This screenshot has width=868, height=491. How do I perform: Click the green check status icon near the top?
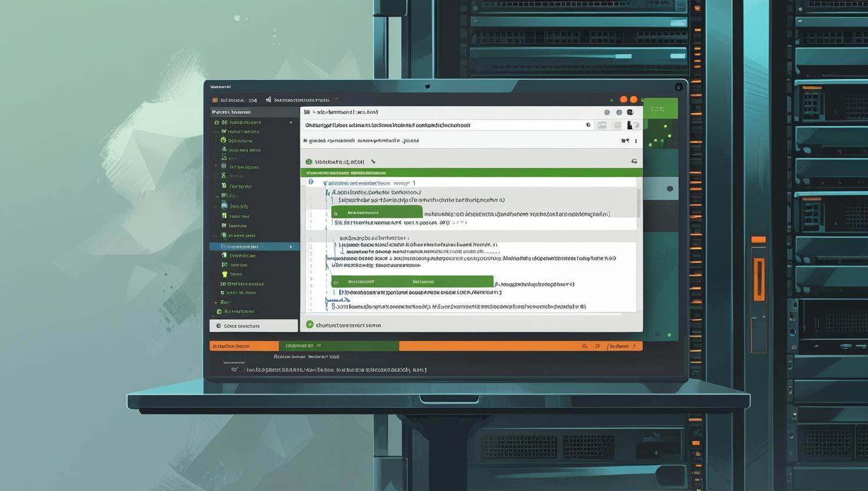(309, 161)
